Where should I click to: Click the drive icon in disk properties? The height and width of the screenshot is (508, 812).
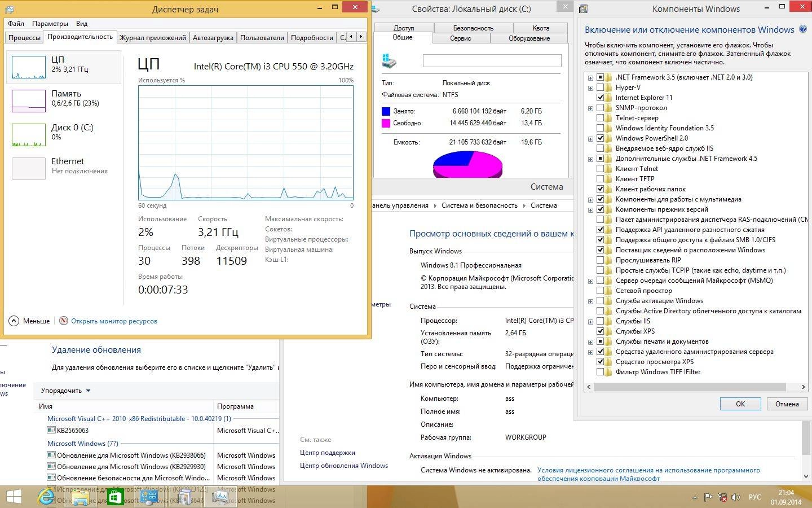[x=389, y=60]
